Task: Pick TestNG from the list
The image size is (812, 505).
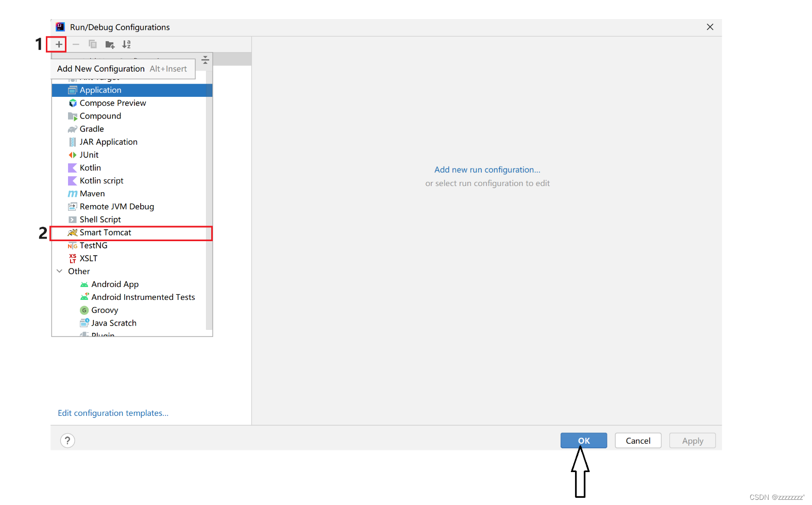Action: (x=132, y=245)
